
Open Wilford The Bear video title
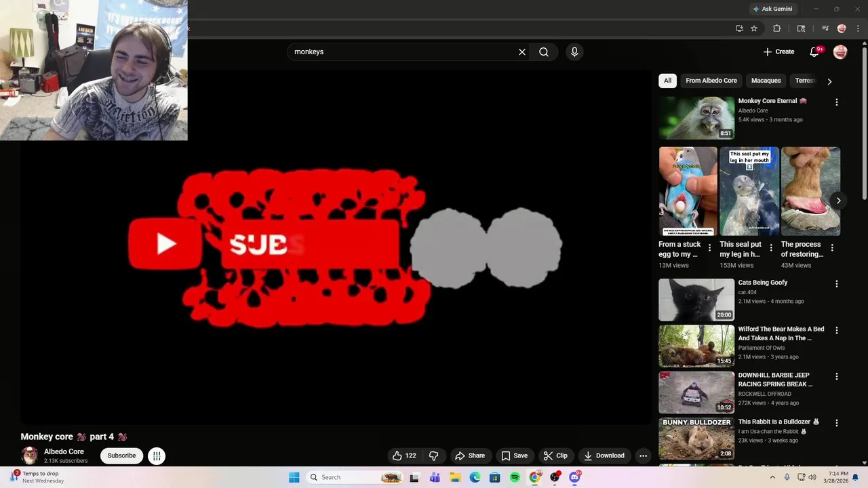pyautogui.click(x=781, y=333)
